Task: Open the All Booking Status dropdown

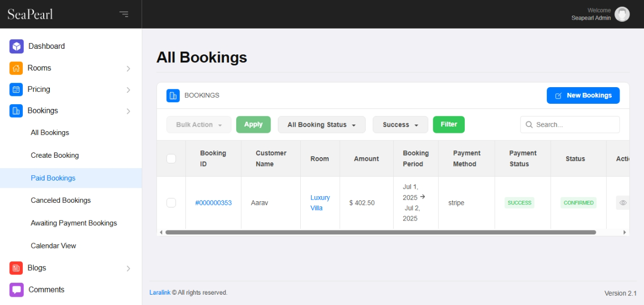Action: coord(321,124)
